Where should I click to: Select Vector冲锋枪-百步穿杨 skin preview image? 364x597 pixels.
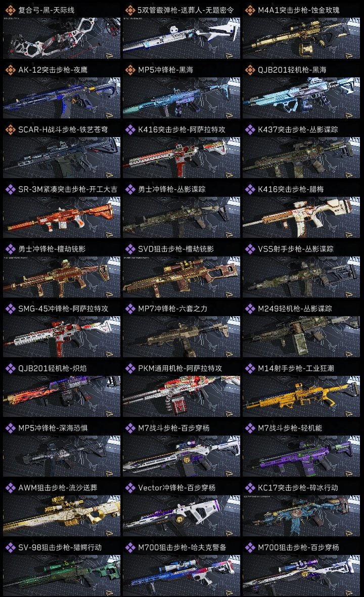(x=181, y=516)
